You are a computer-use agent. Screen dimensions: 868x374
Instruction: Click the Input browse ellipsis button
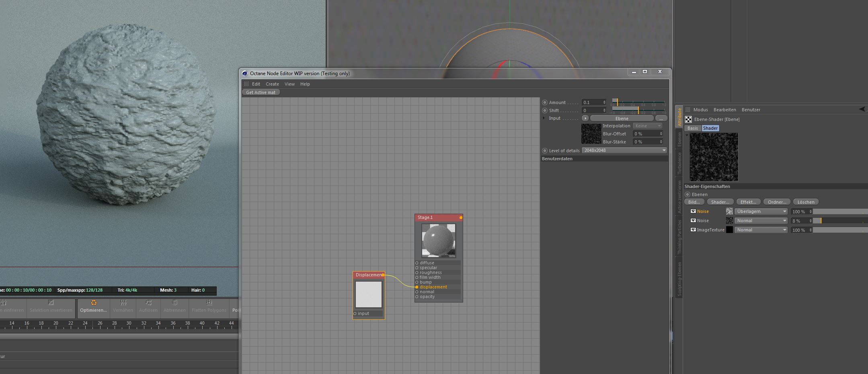coord(661,118)
